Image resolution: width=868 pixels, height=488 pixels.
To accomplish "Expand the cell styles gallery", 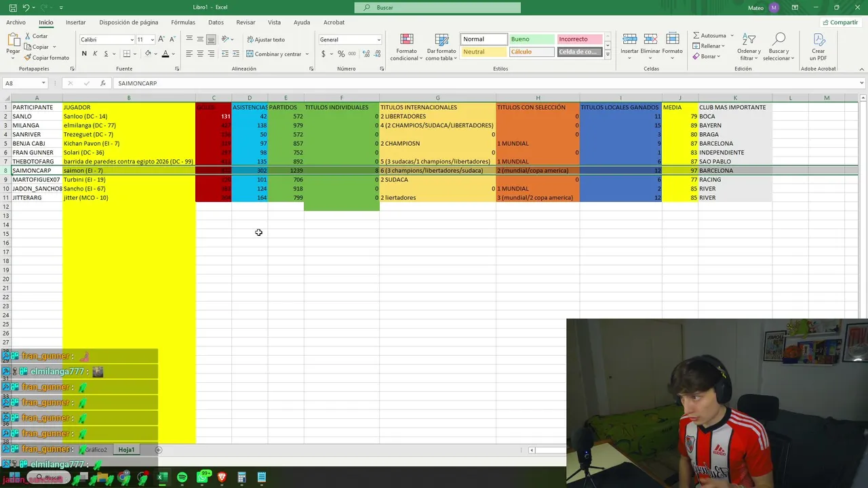I will pos(608,54).
